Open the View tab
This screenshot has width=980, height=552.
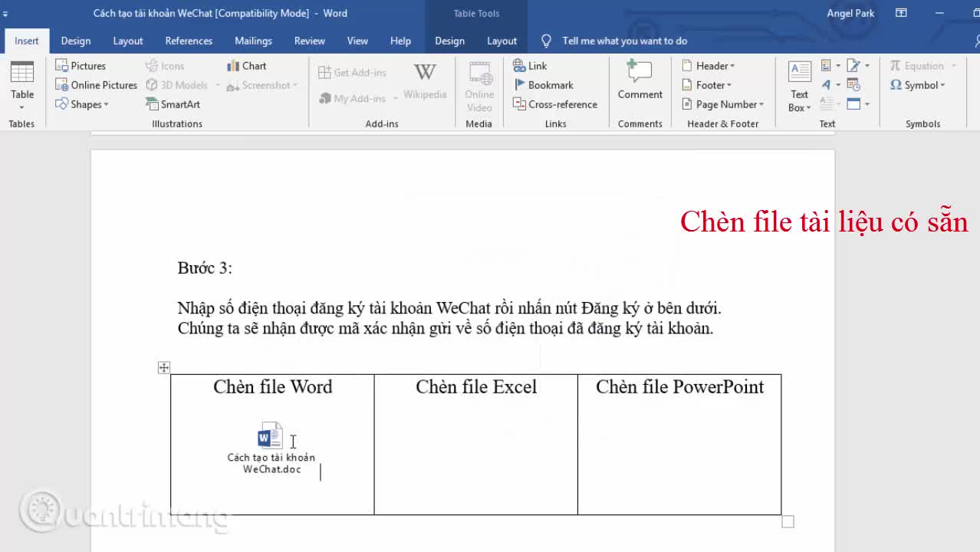pos(357,41)
